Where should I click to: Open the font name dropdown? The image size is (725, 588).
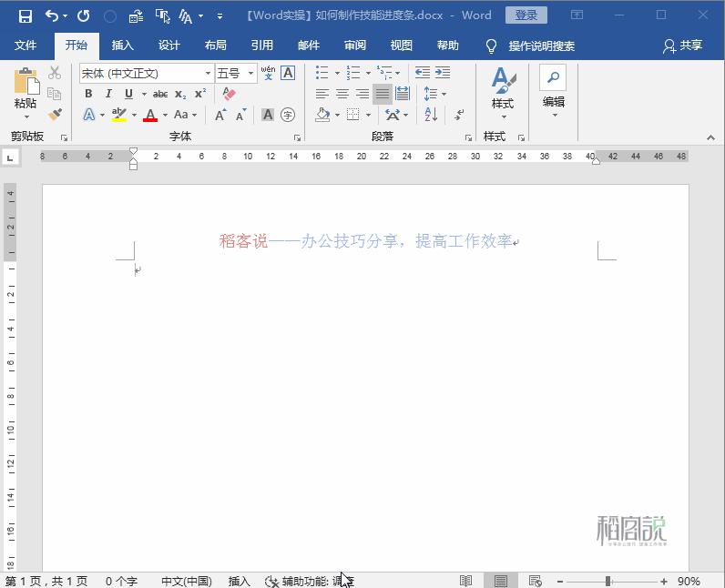coord(208,74)
